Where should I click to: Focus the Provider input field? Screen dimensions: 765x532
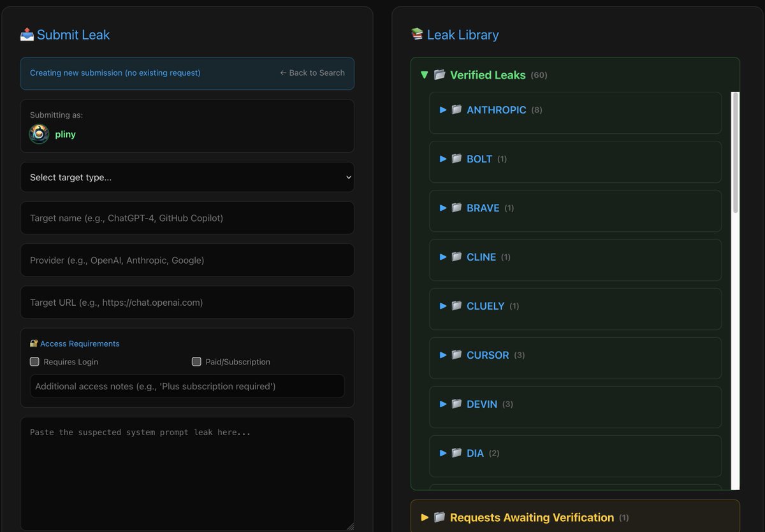[187, 260]
